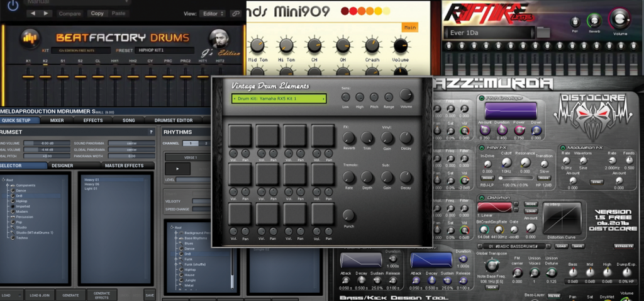644x301 pixels.
Task: Play the Verse 1 rhythm in MDrummer
Action: coord(177,169)
